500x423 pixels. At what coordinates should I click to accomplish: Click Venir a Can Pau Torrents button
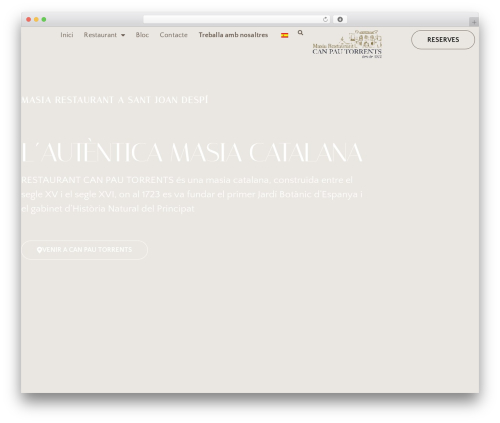pos(84,250)
